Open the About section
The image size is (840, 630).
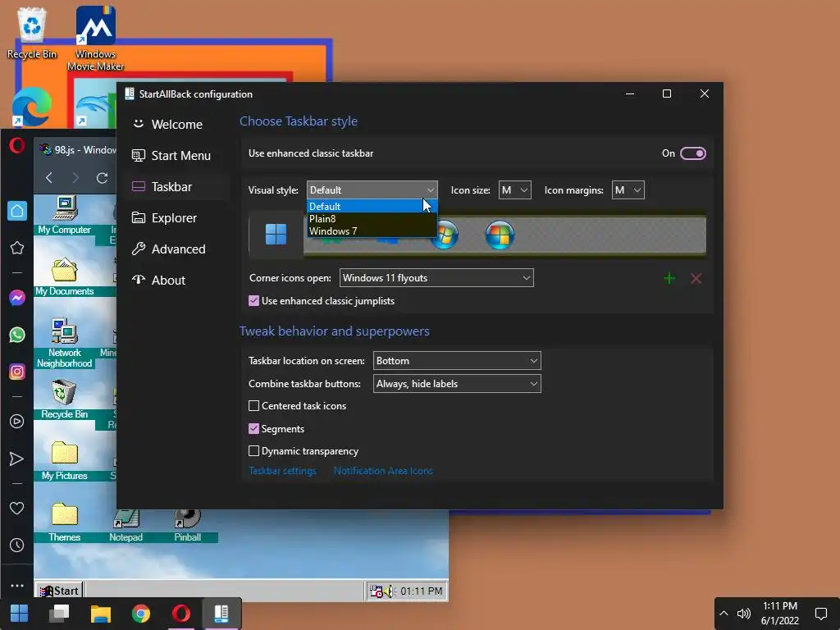click(x=177, y=281)
